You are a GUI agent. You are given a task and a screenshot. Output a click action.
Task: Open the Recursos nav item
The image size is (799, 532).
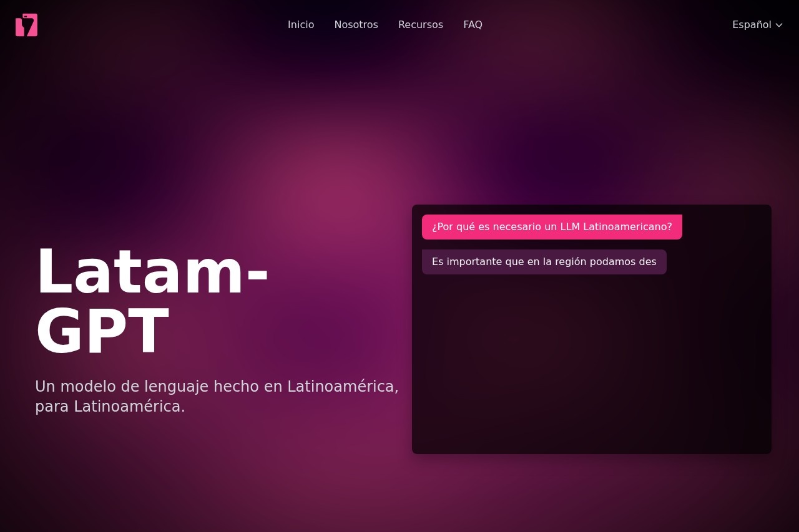[x=421, y=25]
